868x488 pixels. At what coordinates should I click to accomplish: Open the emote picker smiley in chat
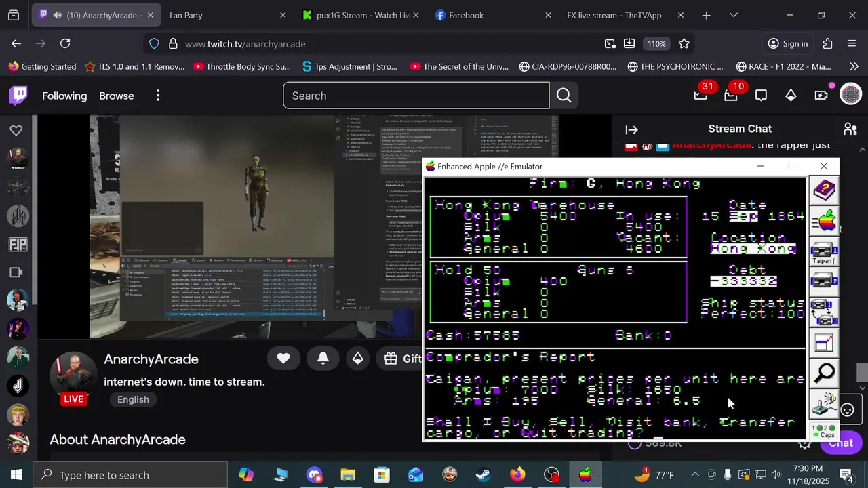coord(848,409)
